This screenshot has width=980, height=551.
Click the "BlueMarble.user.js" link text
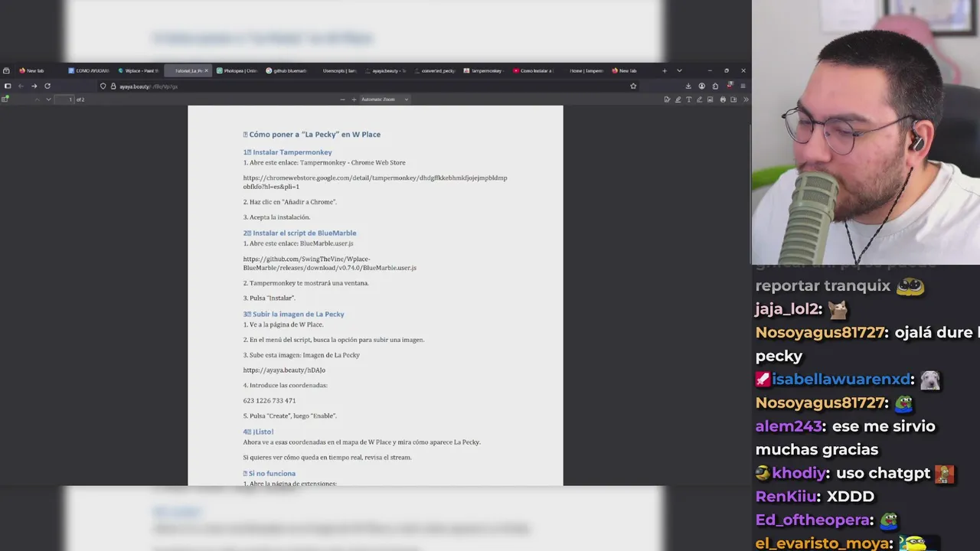pyautogui.click(x=326, y=243)
